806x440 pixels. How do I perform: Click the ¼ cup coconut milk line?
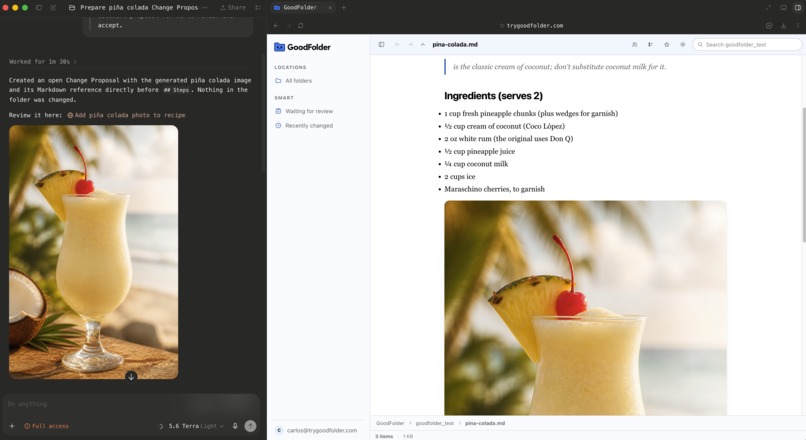476,164
